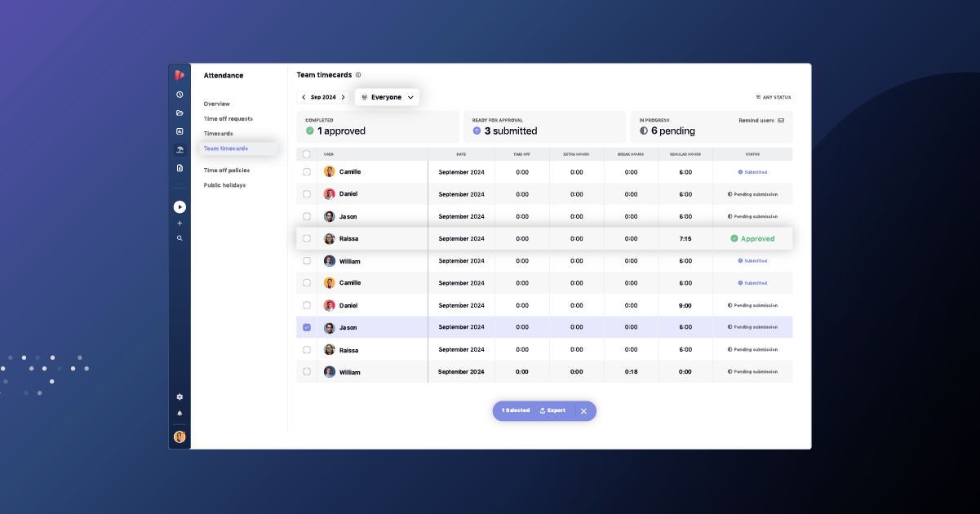
Task: Click the reports chart icon in sidebar
Action: pyautogui.click(x=180, y=131)
